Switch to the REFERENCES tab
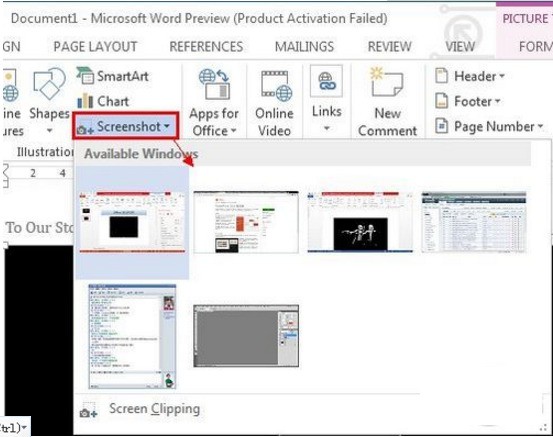Screen dimensions: 553x437 (206, 47)
